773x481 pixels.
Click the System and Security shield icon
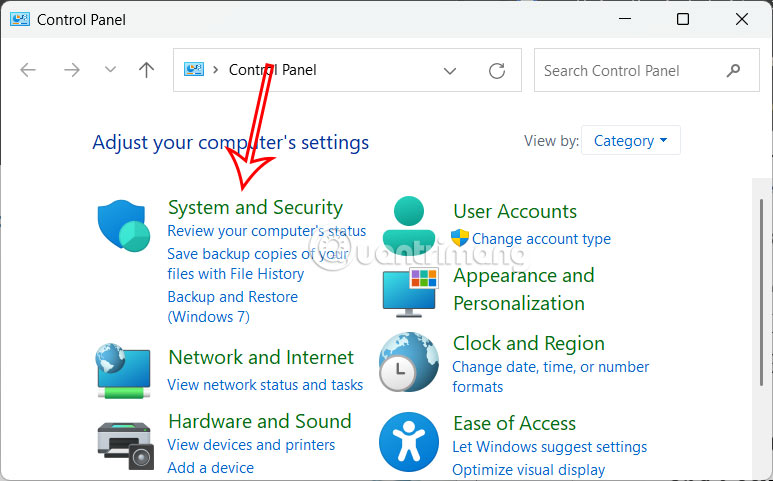[123, 224]
